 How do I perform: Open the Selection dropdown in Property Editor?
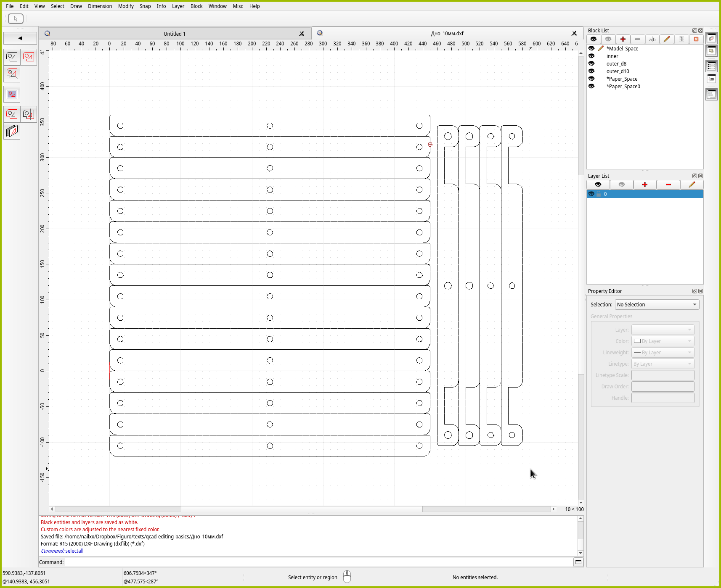(657, 304)
